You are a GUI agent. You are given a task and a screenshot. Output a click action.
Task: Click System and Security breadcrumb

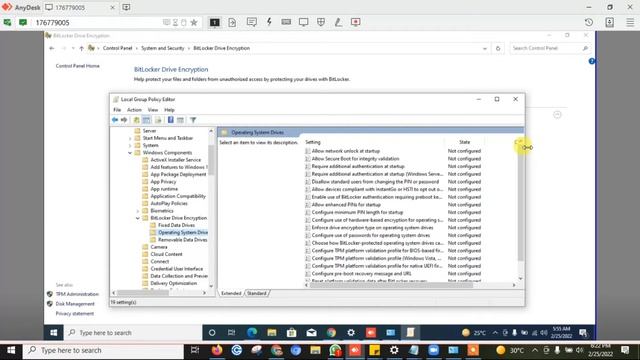pyautogui.click(x=162, y=48)
